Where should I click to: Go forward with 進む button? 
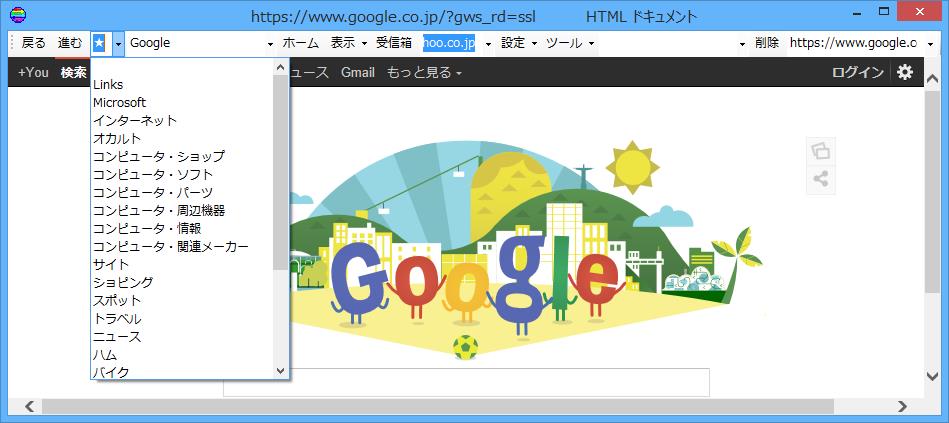(70, 43)
